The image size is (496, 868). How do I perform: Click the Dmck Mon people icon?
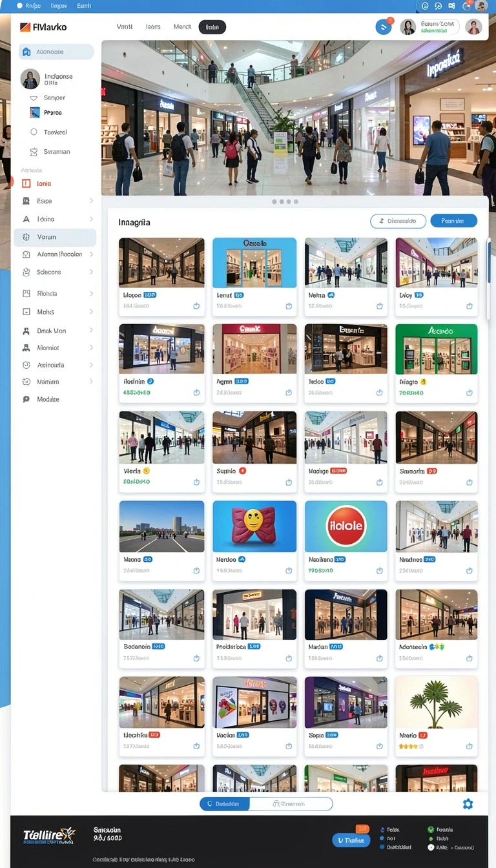tap(26, 331)
